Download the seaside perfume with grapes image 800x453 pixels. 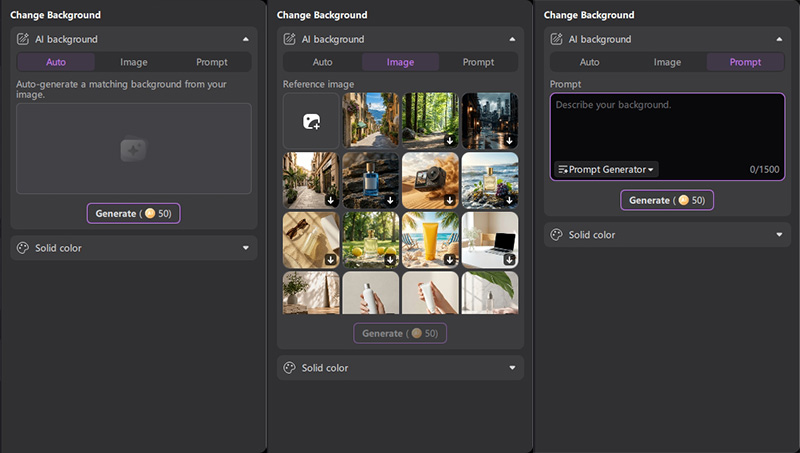509,200
